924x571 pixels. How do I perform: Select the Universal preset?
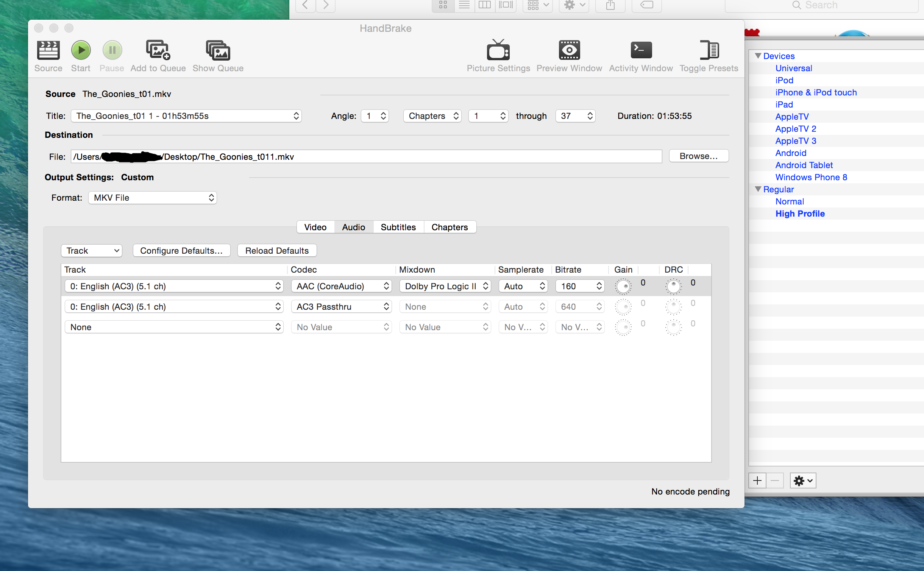pos(794,68)
